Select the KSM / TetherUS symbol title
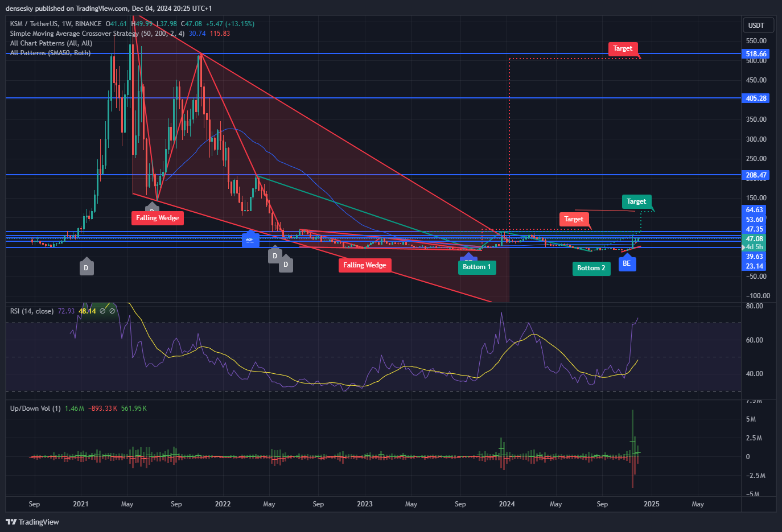Viewport: 782px width, 532px height. pyautogui.click(x=56, y=24)
